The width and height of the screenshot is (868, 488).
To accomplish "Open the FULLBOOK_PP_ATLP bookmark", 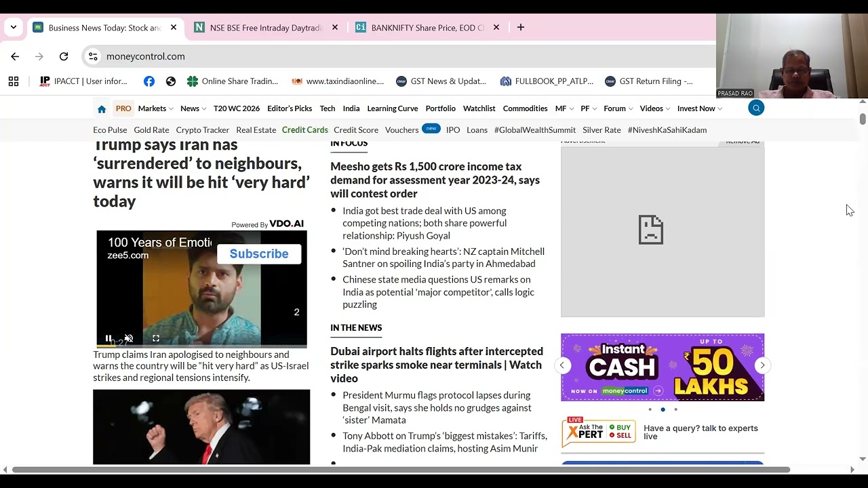I will tap(547, 81).
